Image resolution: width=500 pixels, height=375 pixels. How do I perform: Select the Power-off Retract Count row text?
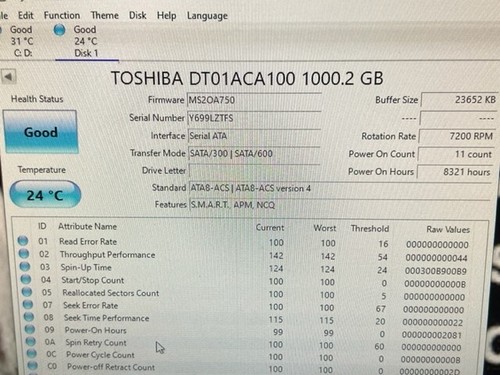click(111, 367)
